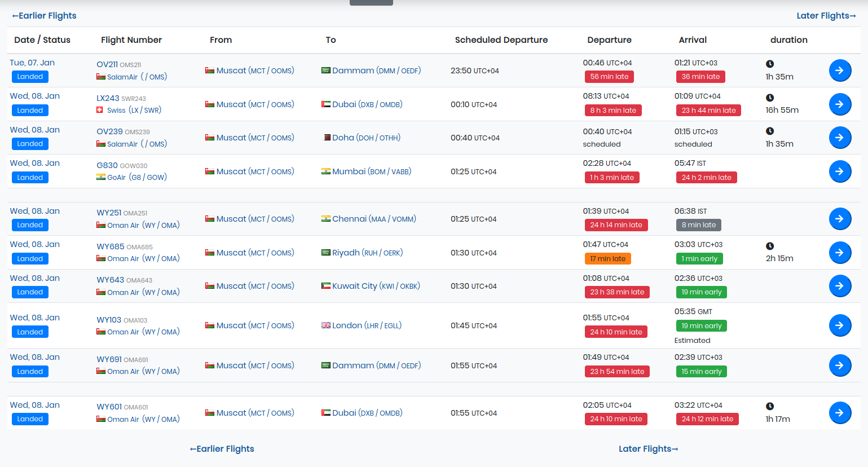Open GoAir airline link
This screenshot has height=467, width=868.
pyautogui.click(x=137, y=177)
